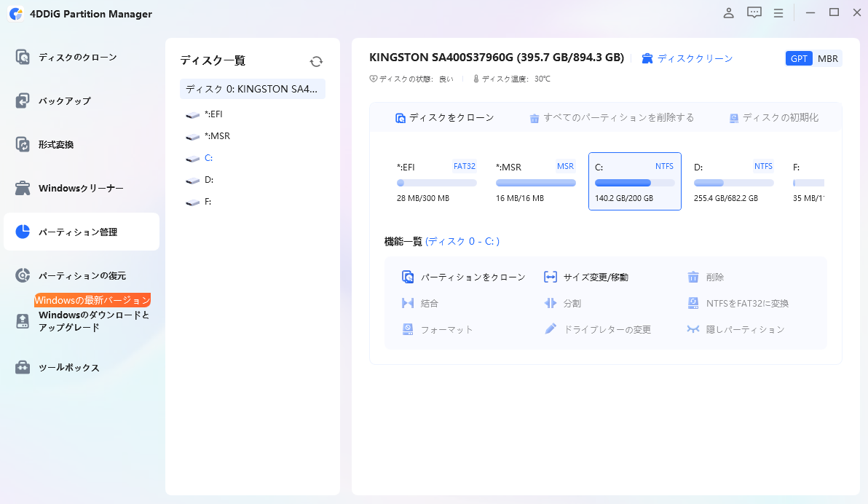868x504 pixels.
Task: Click the バックアップ sidebar icon
Action: (x=23, y=101)
